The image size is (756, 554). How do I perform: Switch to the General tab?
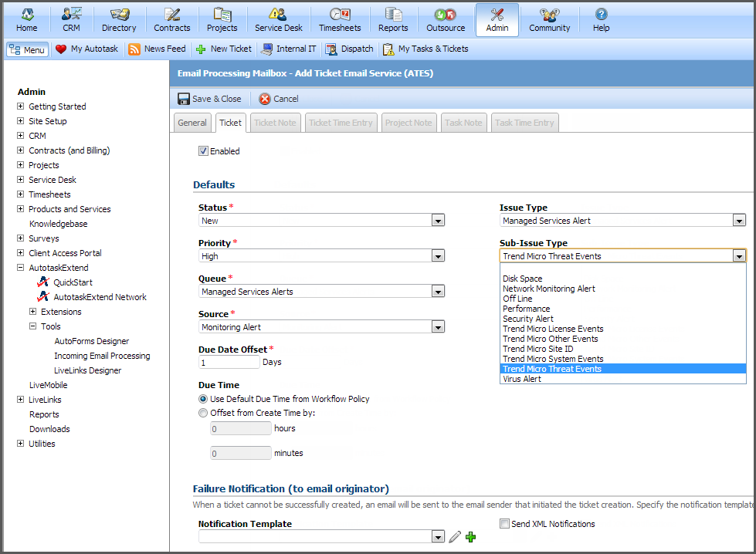[192, 123]
